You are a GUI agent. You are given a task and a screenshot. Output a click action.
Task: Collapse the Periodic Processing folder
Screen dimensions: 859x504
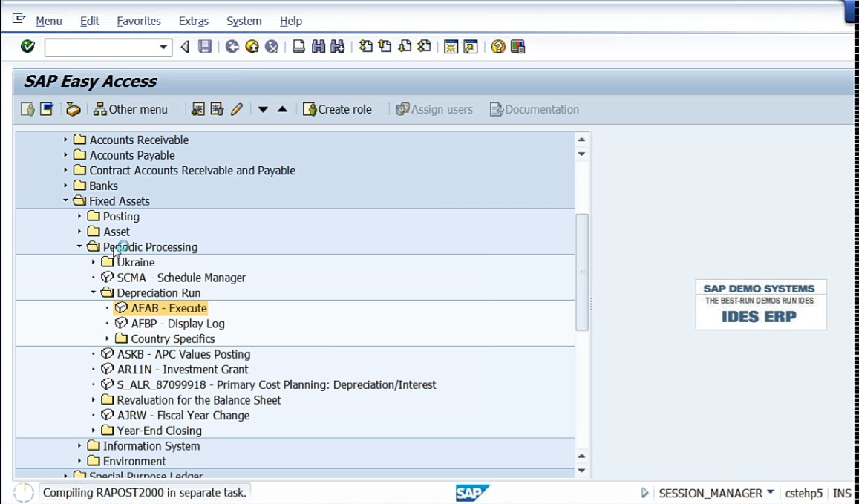[79, 246]
